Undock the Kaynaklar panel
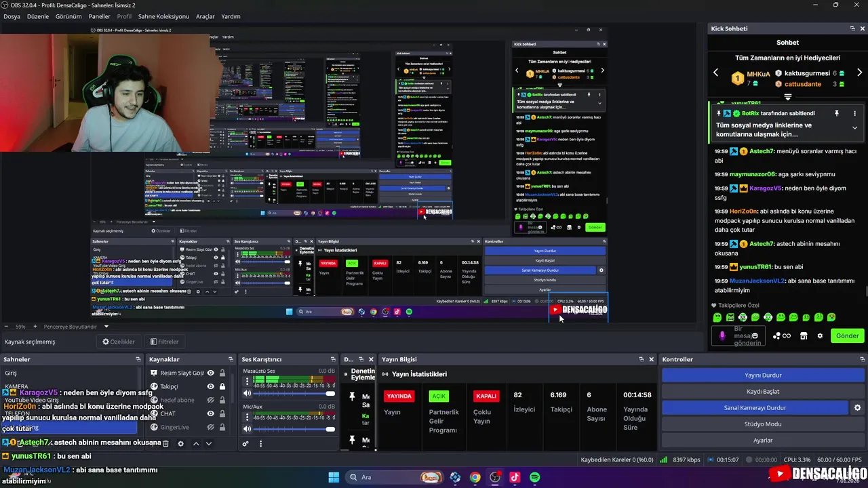 coord(230,359)
